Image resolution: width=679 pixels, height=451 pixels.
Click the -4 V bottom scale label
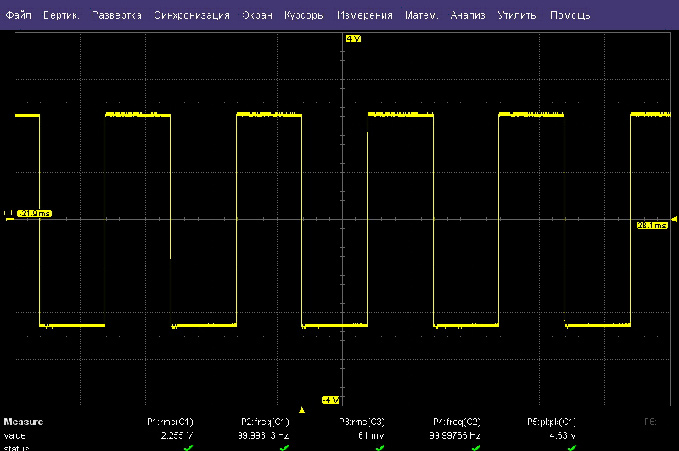(331, 400)
